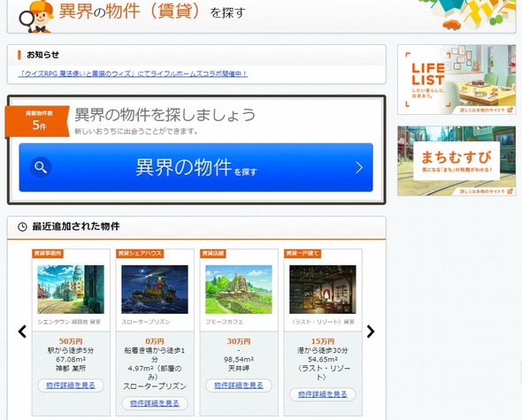
Task: Click the シエンタウン property thumbnail
Action: [x=71, y=289]
